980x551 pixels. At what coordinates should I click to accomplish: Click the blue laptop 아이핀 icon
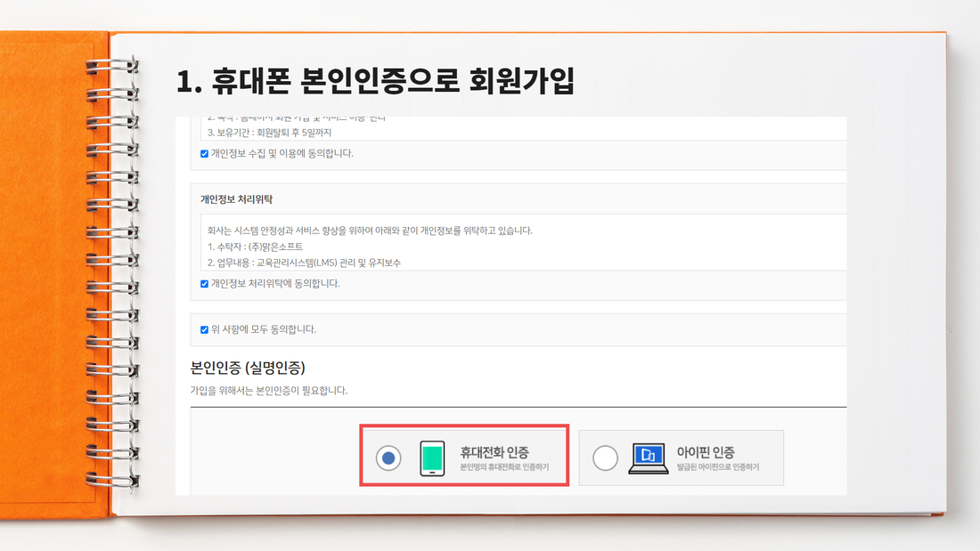pos(648,458)
